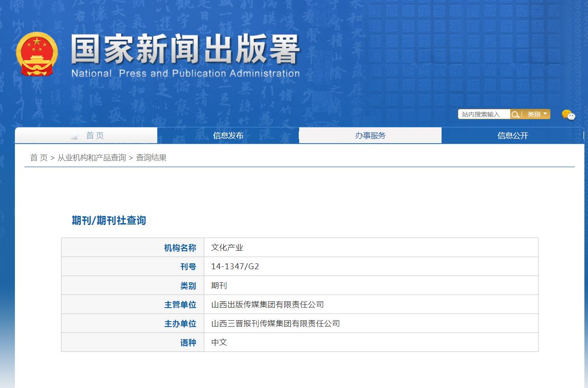Switch to the 信息发布 tab
Image resolution: width=588 pixels, height=388 pixels.
click(x=227, y=135)
